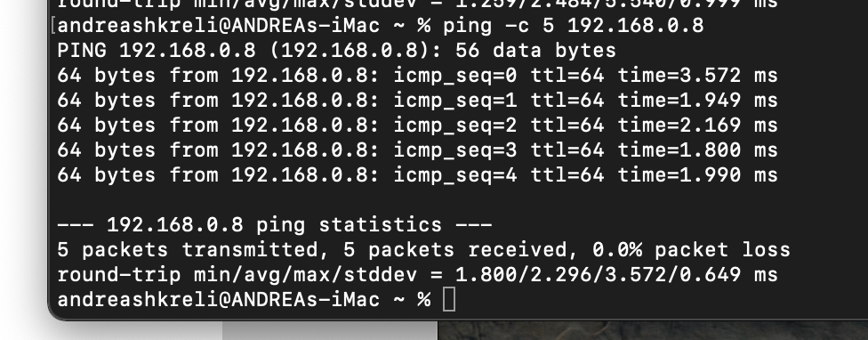Select the icmp_seq=3 reply line
This screenshot has height=340, width=868.
(x=417, y=150)
